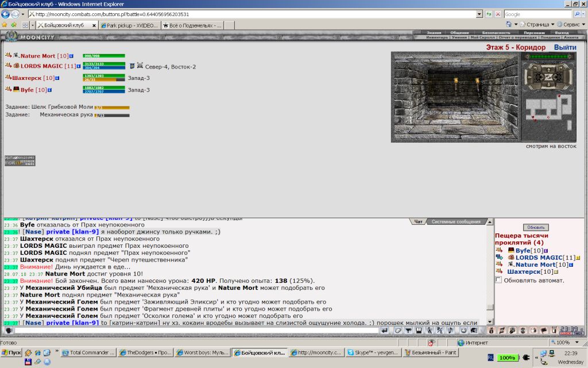Viewport: 588px width, 368px height.
Task: Open the Общение game menu
Action: tap(459, 33)
